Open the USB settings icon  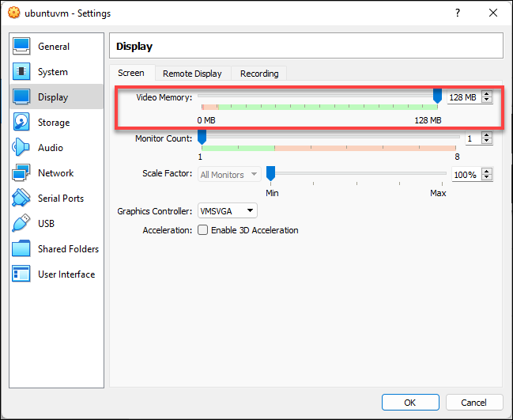pos(22,224)
